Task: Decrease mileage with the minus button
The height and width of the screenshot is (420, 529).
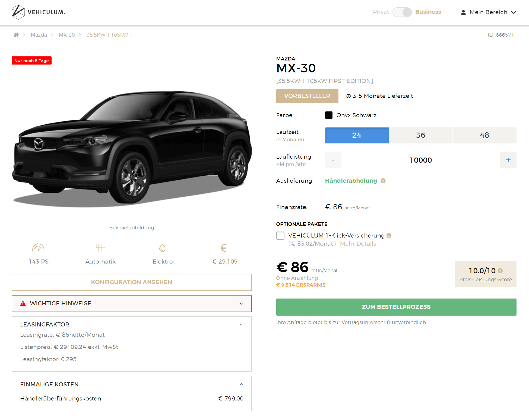Action: pos(333,160)
